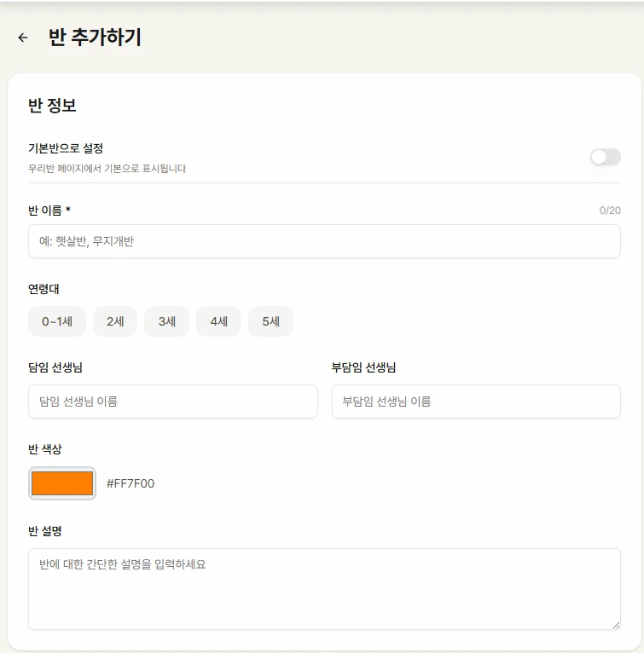Image resolution: width=644 pixels, height=653 pixels.
Task: Open the orange 반 색상 color picker
Action: pos(62,483)
